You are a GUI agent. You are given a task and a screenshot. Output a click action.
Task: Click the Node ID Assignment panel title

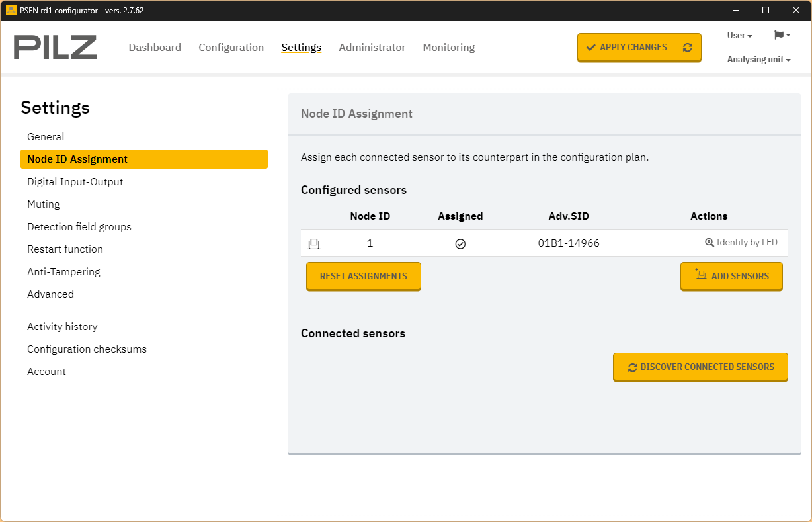[356, 114]
